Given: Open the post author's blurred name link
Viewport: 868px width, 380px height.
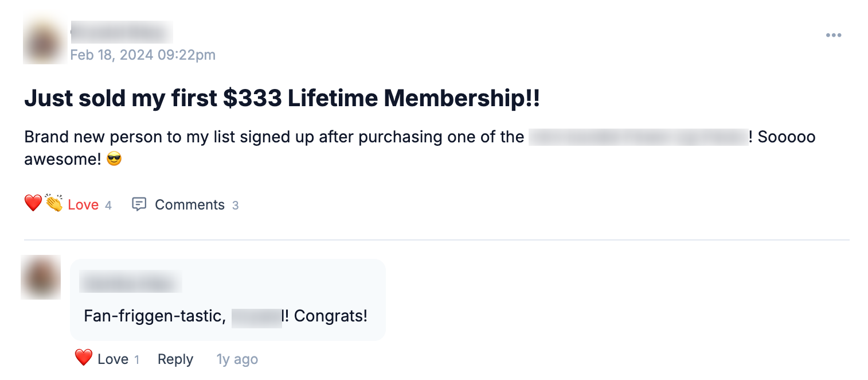Looking at the screenshot, I should coord(122,33).
